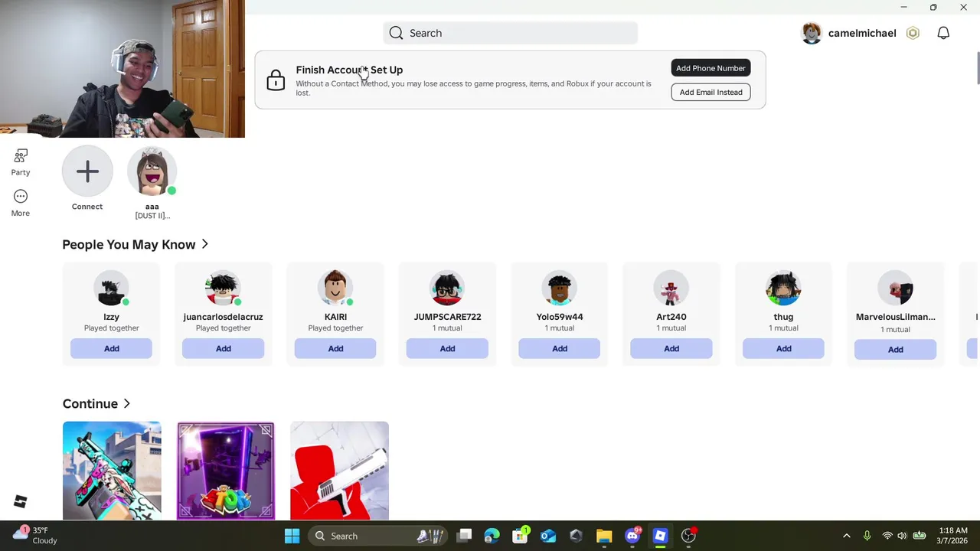The height and width of the screenshot is (551, 980).
Task: Open the purple card game thumbnail
Action: pos(225,471)
